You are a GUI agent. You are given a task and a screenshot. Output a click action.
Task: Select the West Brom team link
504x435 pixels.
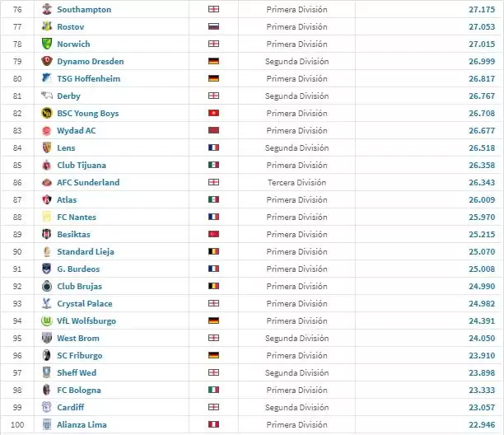78,338
